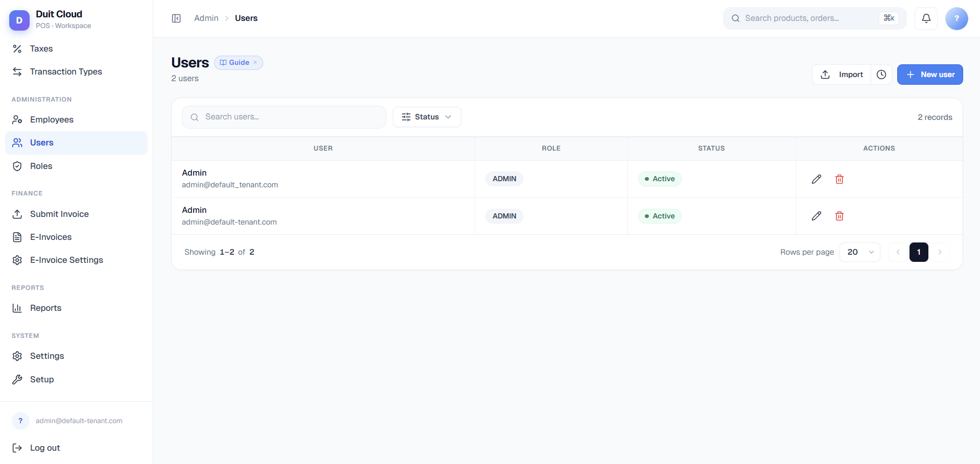Click the '2 records' count text
Image resolution: width=980 pixels, height=464 pixels.
(935, 117)
